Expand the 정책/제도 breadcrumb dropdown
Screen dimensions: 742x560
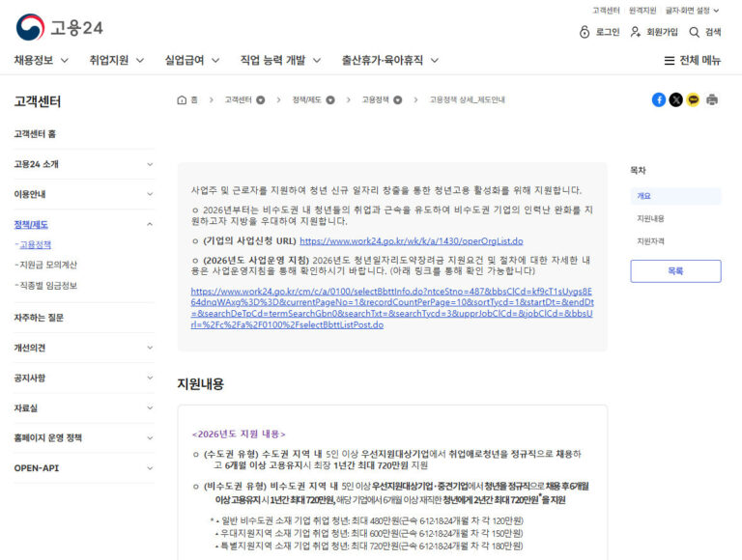[330, 99]
